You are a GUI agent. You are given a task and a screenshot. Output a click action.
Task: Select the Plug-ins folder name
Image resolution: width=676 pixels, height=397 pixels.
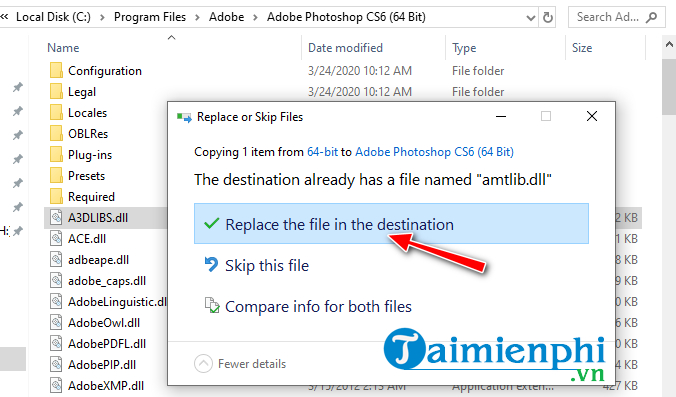click(90, 155)
